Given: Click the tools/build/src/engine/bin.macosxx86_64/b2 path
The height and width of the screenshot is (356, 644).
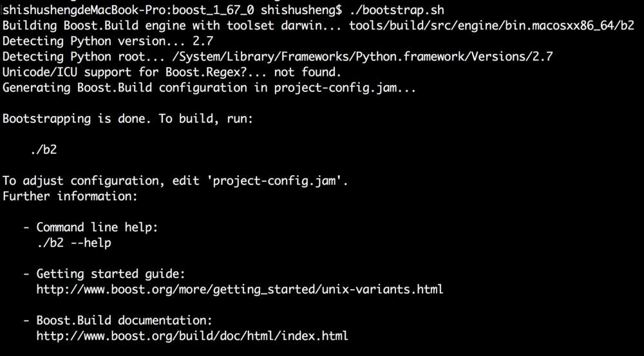Looking at the screenshot, I should pos(491,26).
